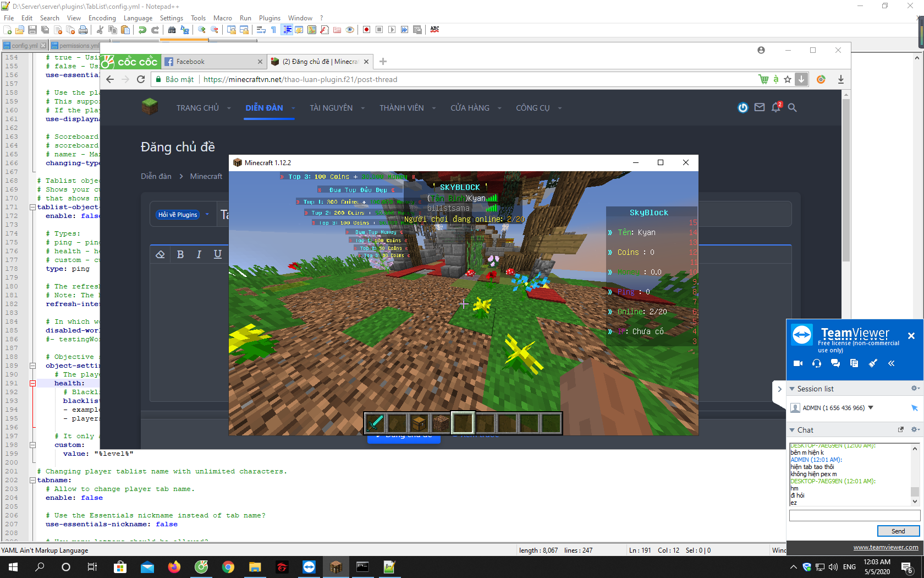Expand the DIỄN ĐÀN dropdown arrow
Viewport: 924px width, 578px height.
293,108
